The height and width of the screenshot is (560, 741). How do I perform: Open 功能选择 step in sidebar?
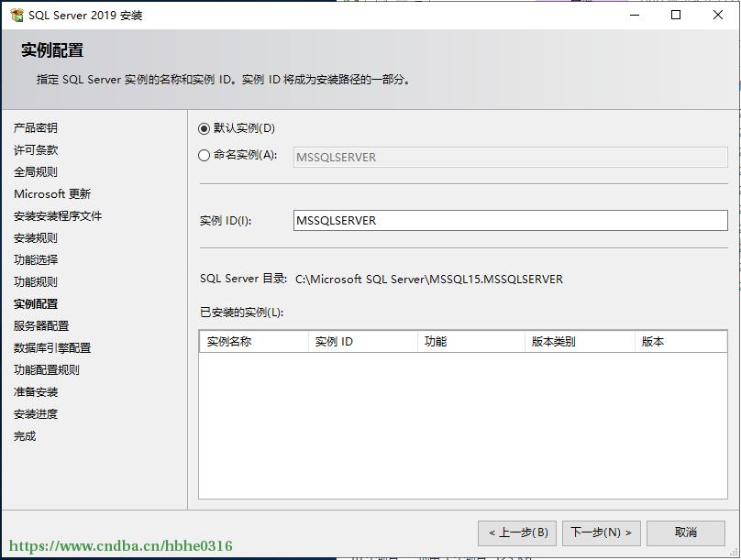click(x=36, y=260)
